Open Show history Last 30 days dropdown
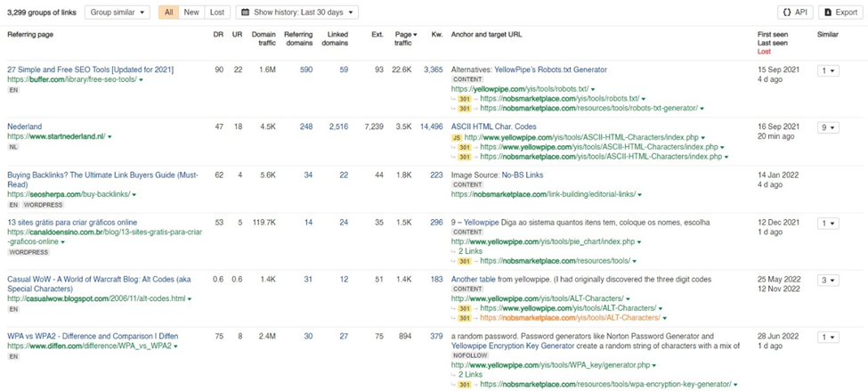868x391 pixels. 297,12
